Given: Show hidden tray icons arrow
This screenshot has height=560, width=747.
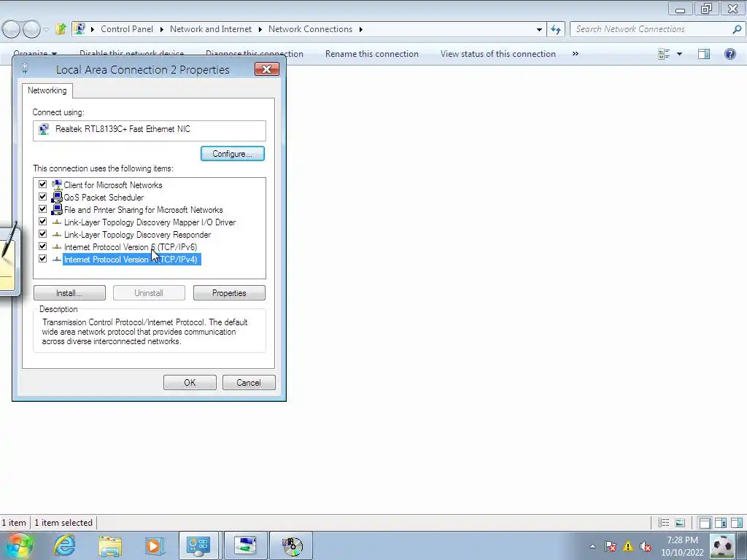Looking at the screenshot, I should [x=592, y=546].
